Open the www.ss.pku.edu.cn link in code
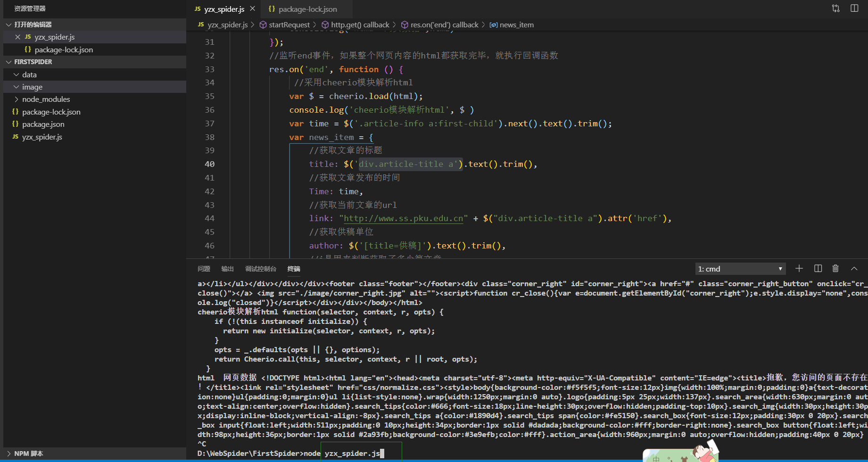This screenshot has height=462, width=868. [x=403, y=218]
